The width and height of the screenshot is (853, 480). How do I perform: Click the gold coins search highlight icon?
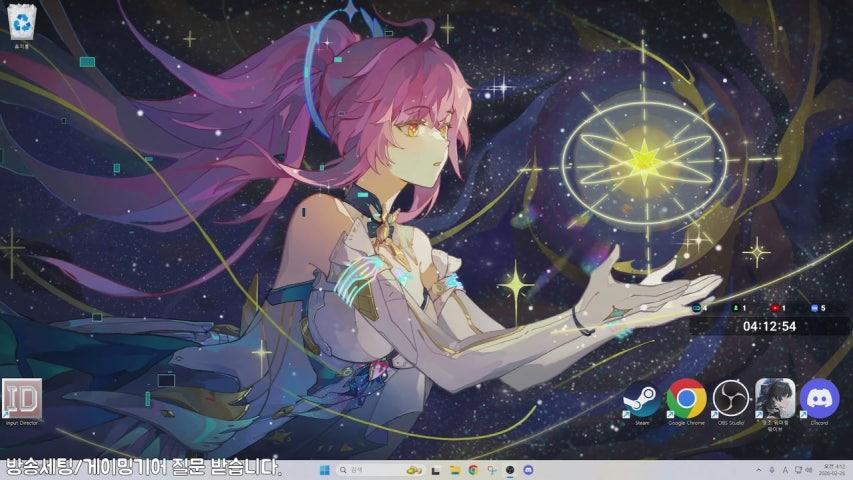[415, 470]
